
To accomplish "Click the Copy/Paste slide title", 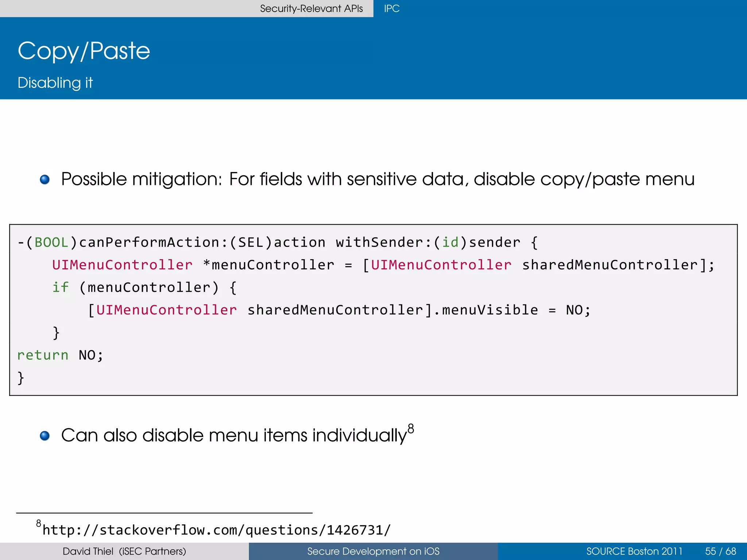I will click(x=84, y=51).
